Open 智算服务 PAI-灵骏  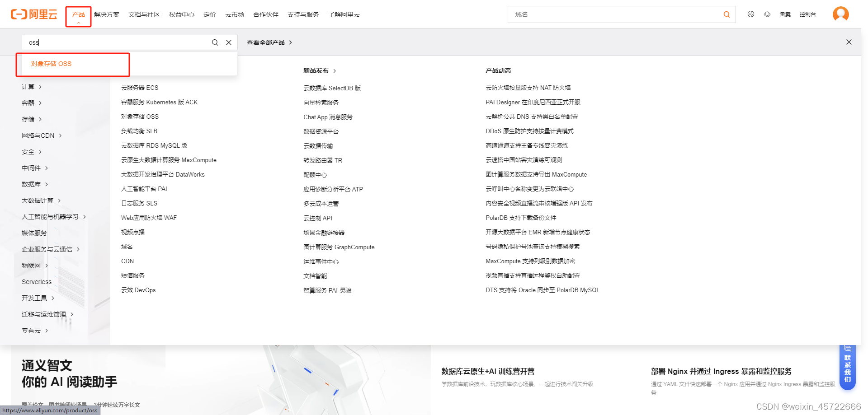point(327,290)
